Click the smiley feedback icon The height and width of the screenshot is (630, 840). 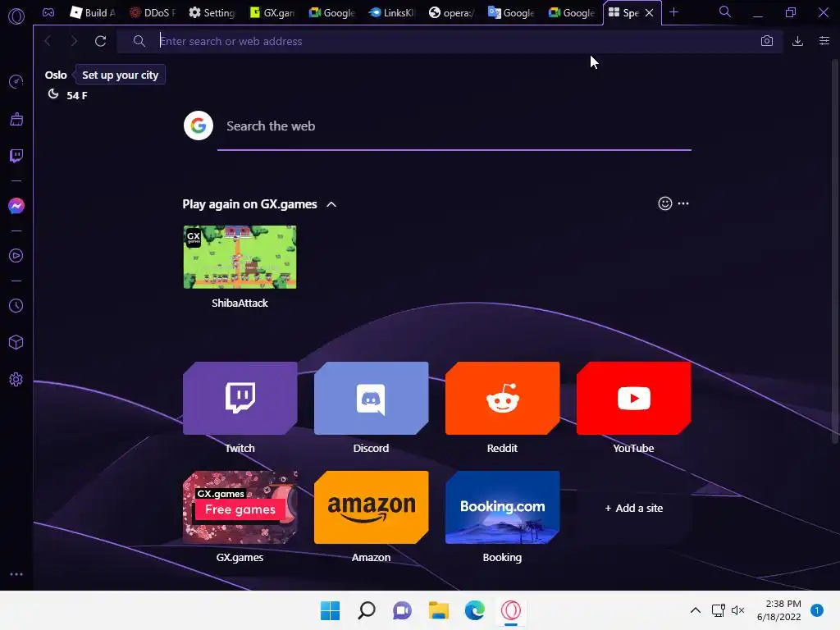tap(664, 203)
